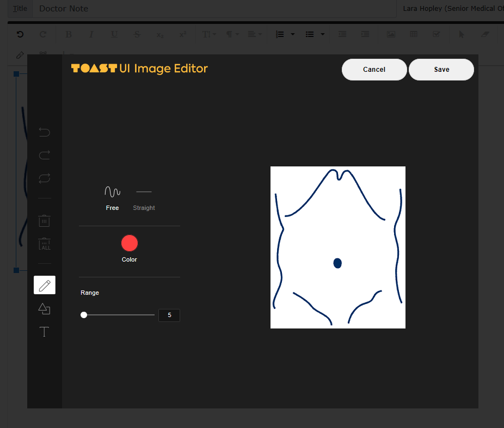Select the pencil Draw tool
The image size is (504, 428).
45,285
